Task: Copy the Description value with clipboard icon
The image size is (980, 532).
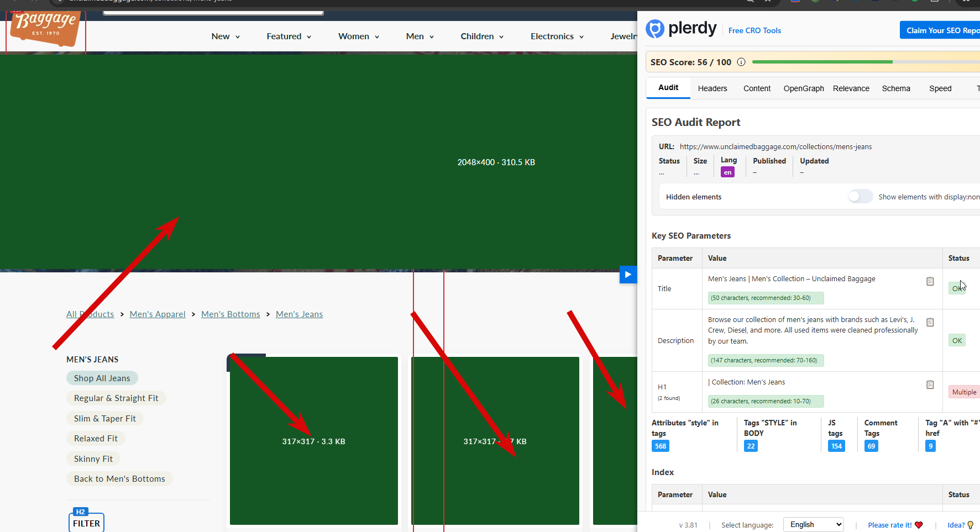Action: point(930,322)
